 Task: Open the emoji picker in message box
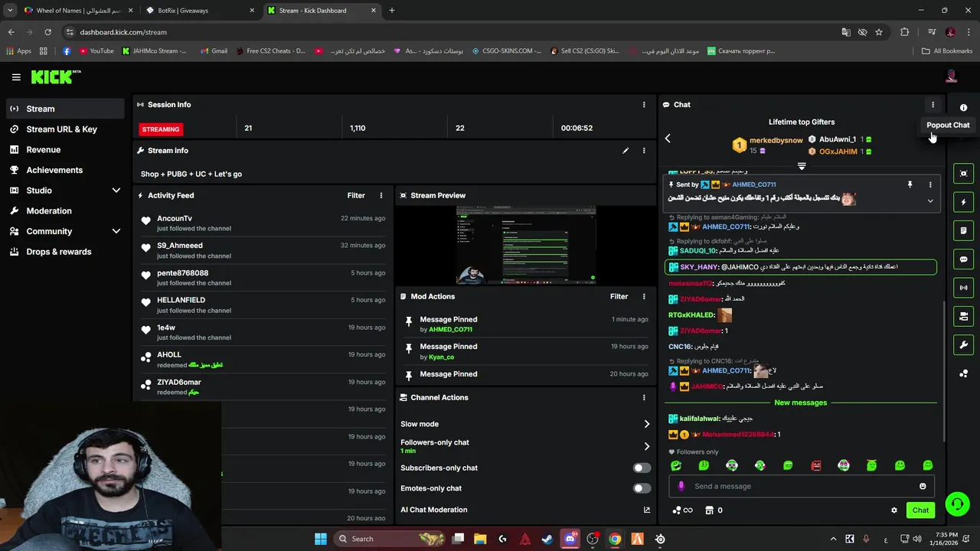pos(923,486)
